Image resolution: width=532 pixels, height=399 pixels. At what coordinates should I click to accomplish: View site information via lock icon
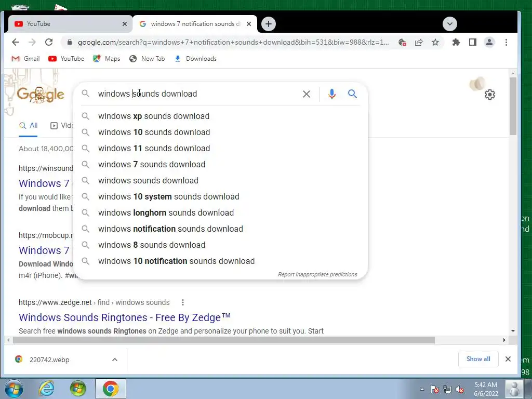coord(70,42)
